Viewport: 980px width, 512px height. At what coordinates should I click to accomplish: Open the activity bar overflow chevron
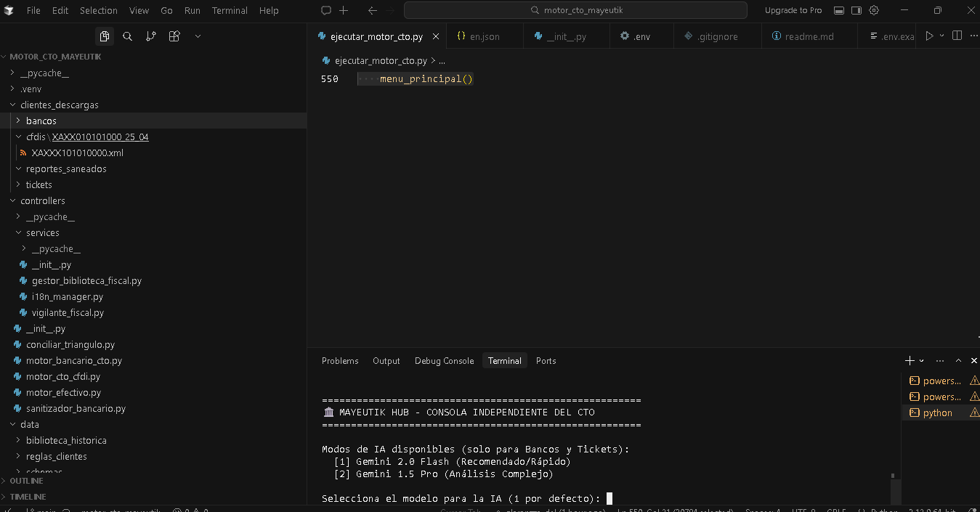tap(198, 36)
